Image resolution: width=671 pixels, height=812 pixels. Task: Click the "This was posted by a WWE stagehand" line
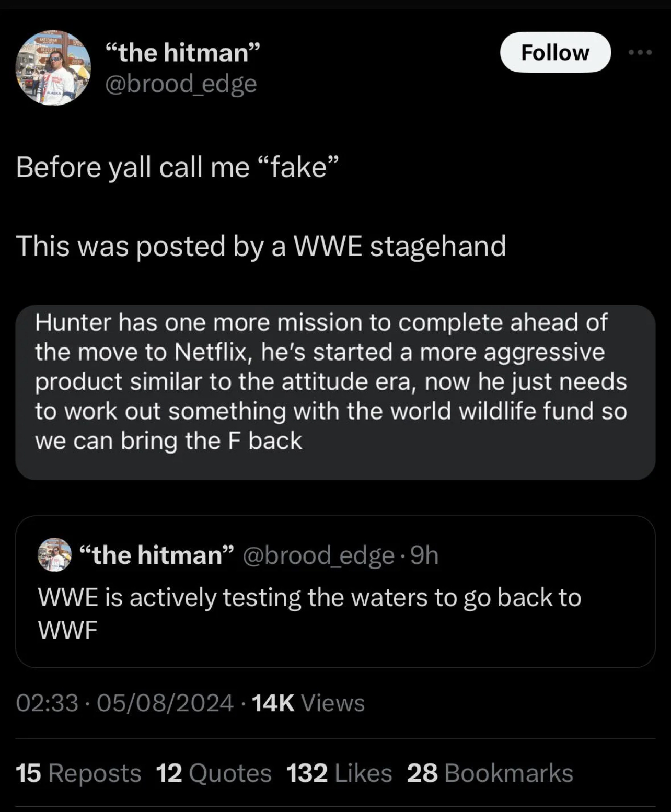[261, 246]
